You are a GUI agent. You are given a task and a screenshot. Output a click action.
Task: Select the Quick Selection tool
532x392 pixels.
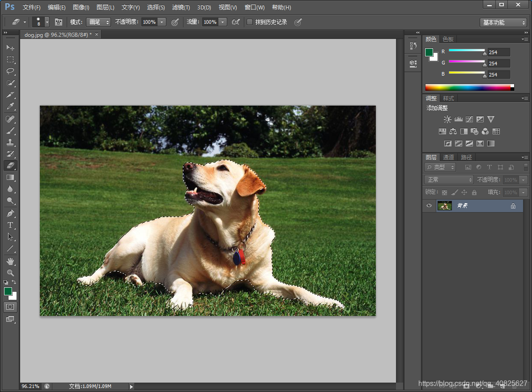[x=10, y=83]
